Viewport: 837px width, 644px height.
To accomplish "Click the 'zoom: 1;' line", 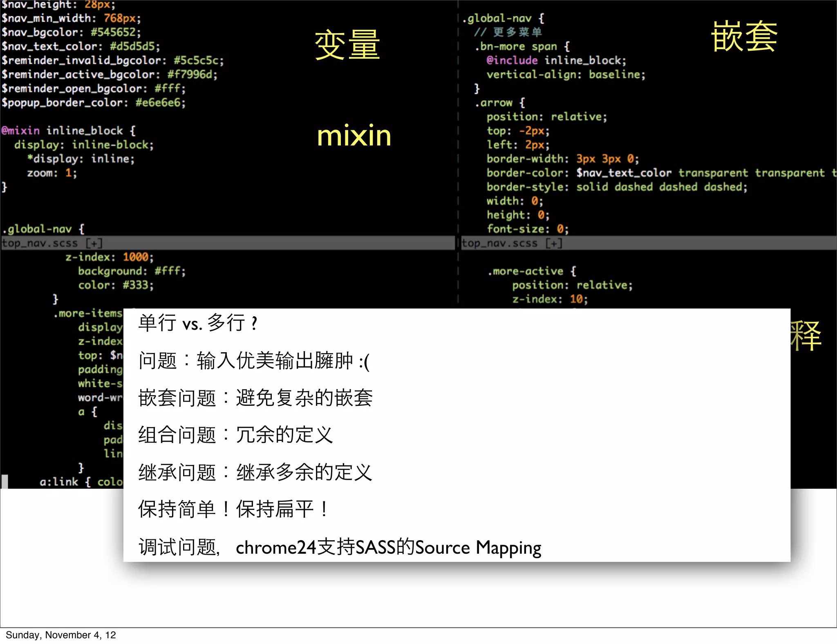I will click(x=52, y=173).
